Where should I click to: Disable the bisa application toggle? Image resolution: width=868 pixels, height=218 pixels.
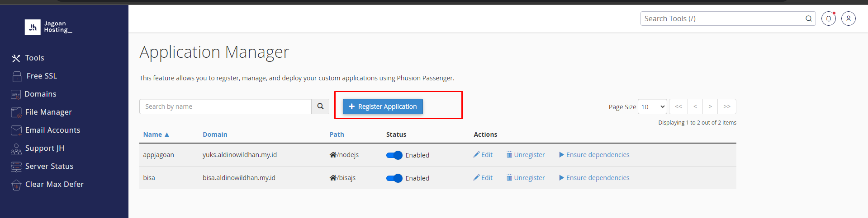[394, 178]
